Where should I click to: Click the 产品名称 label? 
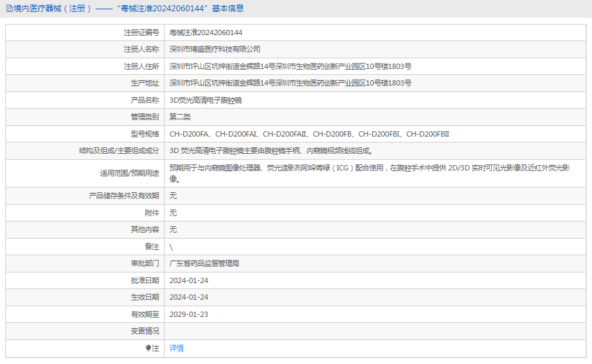pos(145,100)
